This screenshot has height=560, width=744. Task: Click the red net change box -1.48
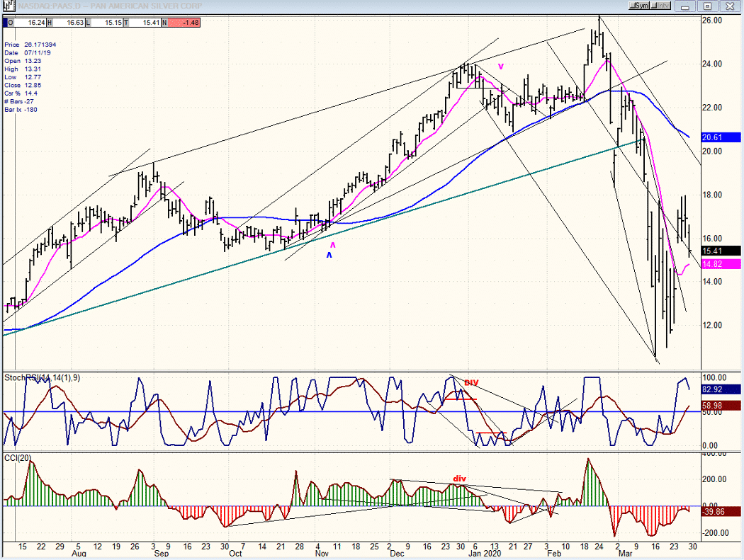(x=184, y=22)
